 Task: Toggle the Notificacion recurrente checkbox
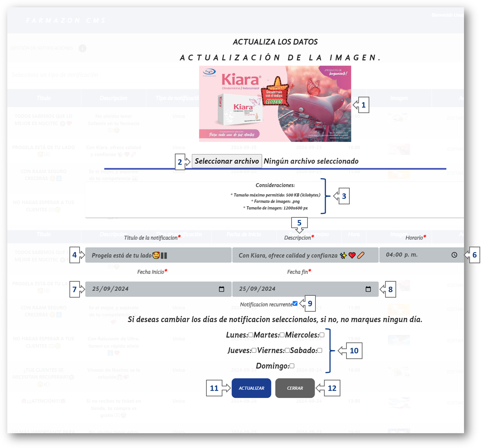point(295,303)
